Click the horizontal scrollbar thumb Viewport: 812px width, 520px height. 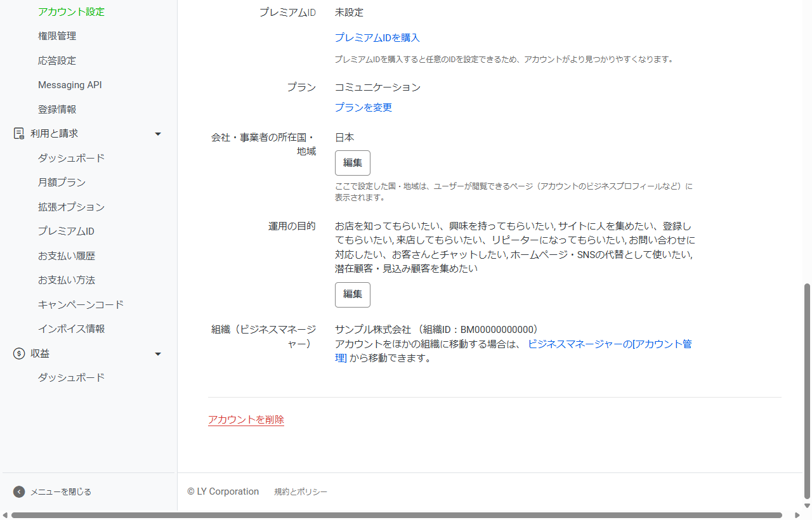pyautogui.click(x=396, y=515)
